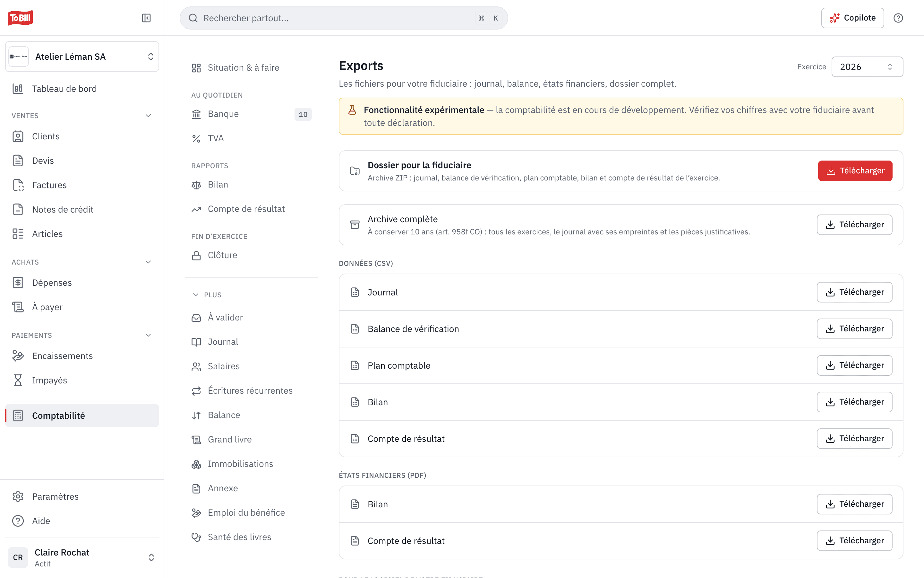The height and width of the screenshot is (578, 924).
Task: Download the Journal CSV
Action: pyautogui.click(x=854, y=292)
